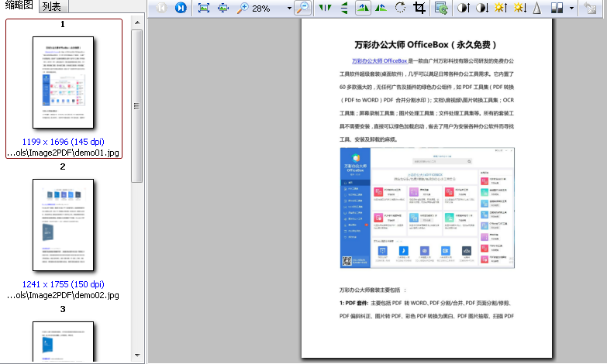Click the scroll up arrow in thumbnail panel

pyautogui.click(x=136, y=24)
